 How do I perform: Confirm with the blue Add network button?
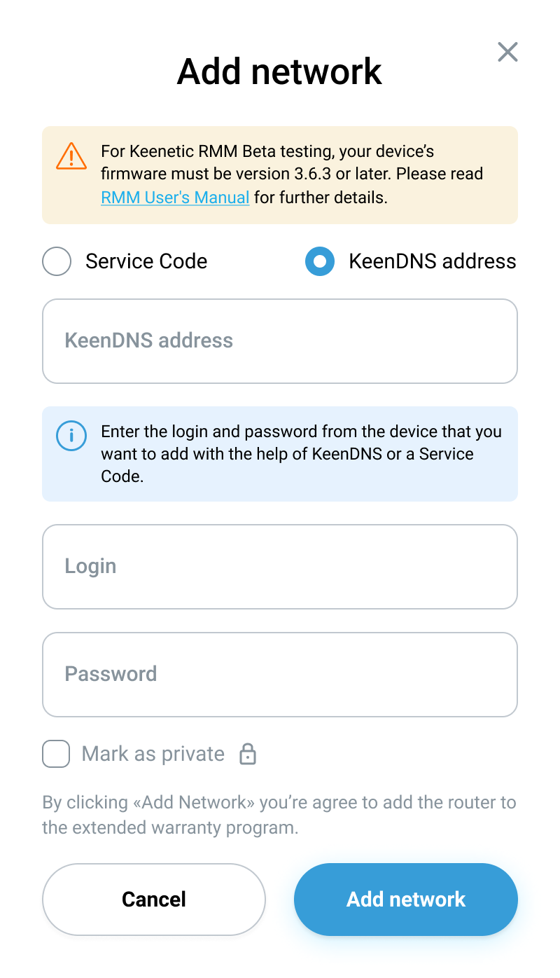pos(406,900)
